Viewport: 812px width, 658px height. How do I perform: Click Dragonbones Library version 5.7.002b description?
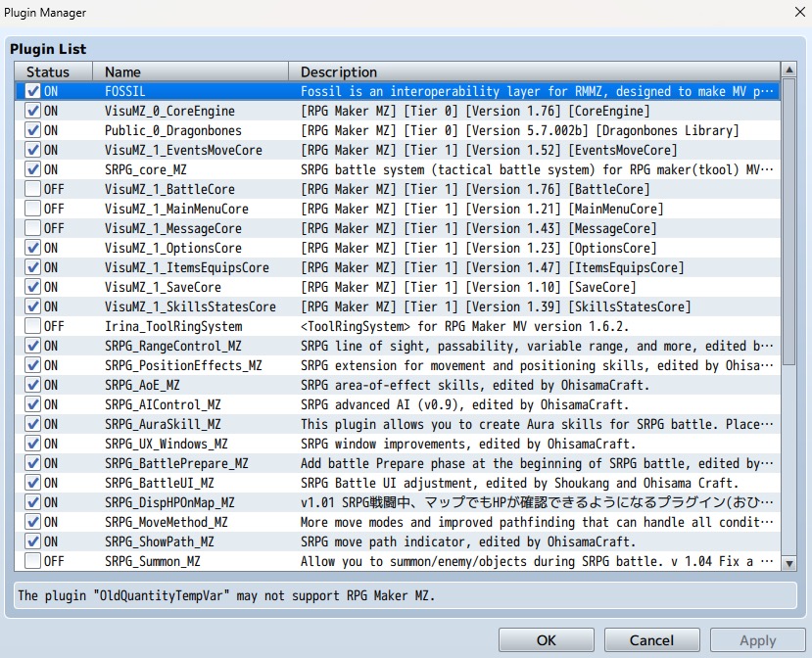[x=520, y=130]
